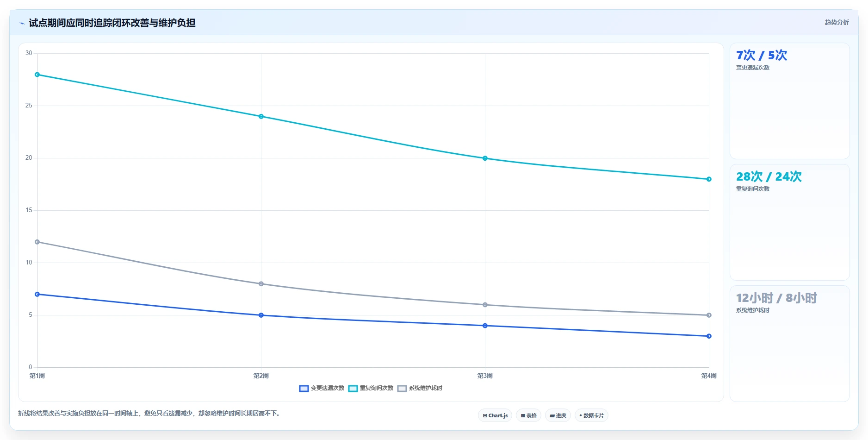Open the 数据卡片 tag chip
Screen dimensions: 868x440
(591, 415)
